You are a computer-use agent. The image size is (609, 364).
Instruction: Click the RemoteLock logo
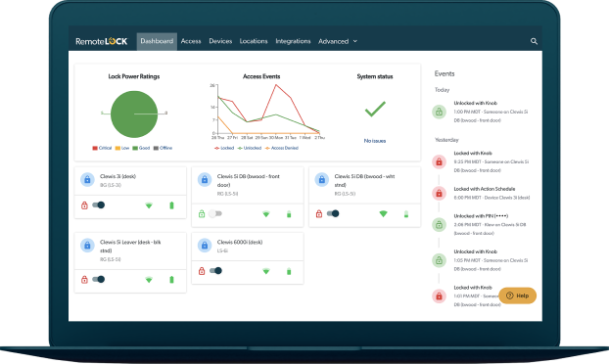(102, 41)
